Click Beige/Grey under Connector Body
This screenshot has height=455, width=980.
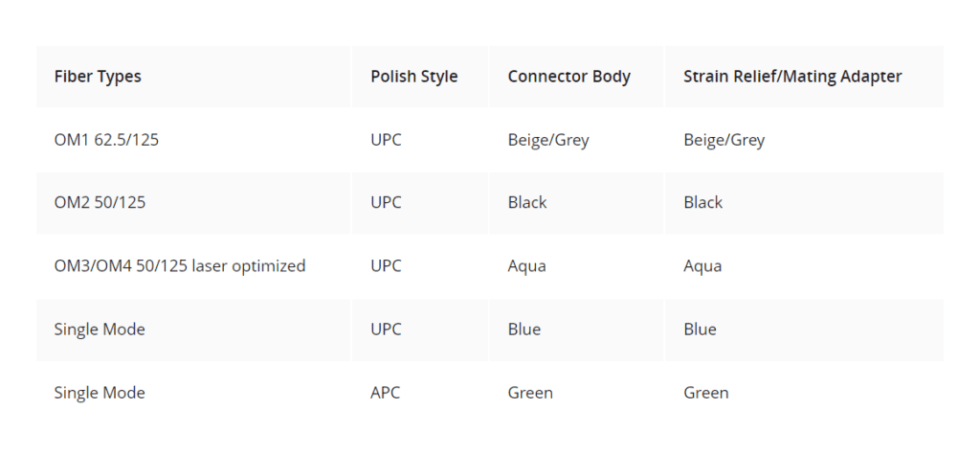click(x=548, y=140)
